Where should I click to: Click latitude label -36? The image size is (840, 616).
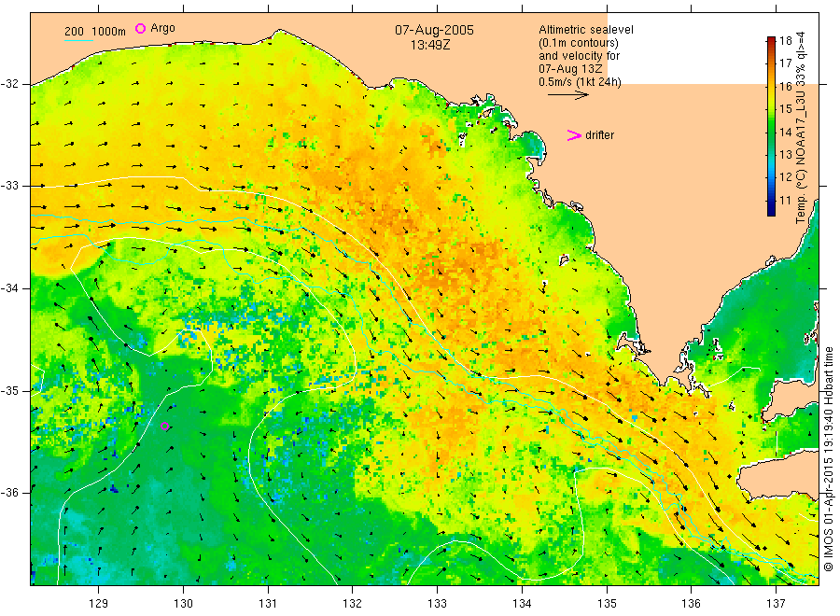9,493
